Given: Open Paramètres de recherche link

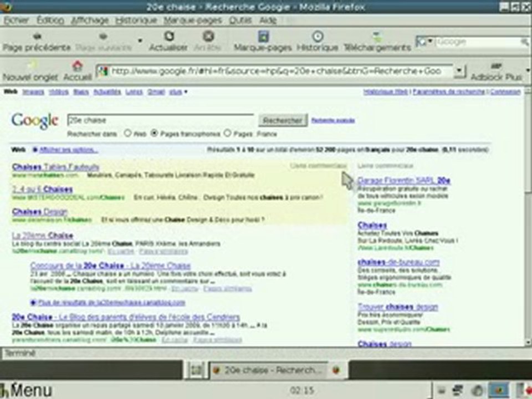Looking at the screenshot, I should [449, 92].
